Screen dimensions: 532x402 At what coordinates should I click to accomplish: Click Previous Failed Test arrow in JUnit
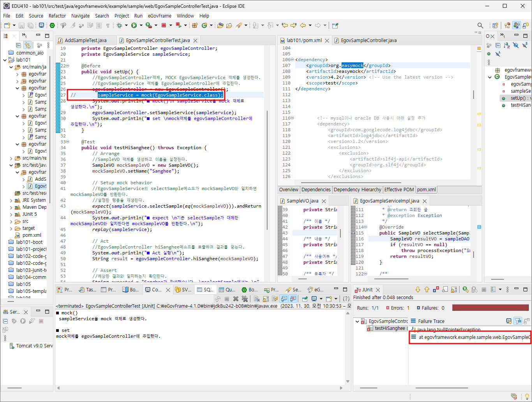(x=427, y=289)
